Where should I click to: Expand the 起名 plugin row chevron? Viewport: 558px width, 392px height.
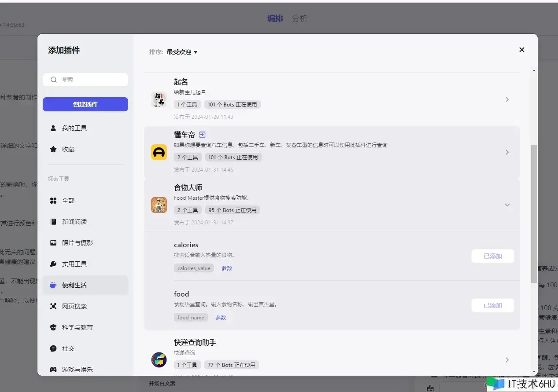507,99
